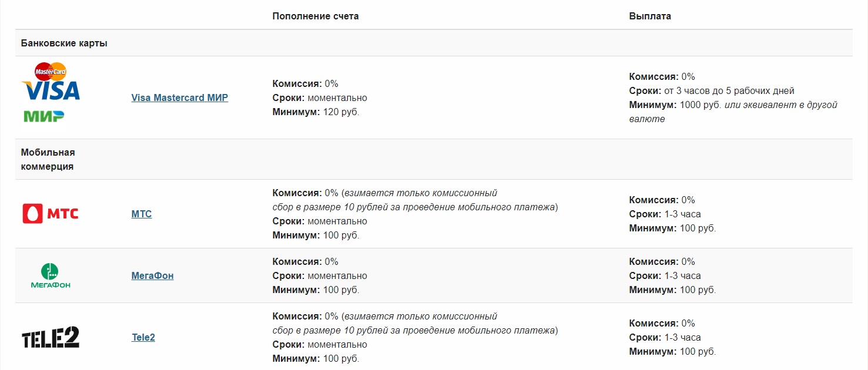Screen dimensions: 868x370
Task: Click the Пополнение счета column header
Action: click(x=315, y=16)
